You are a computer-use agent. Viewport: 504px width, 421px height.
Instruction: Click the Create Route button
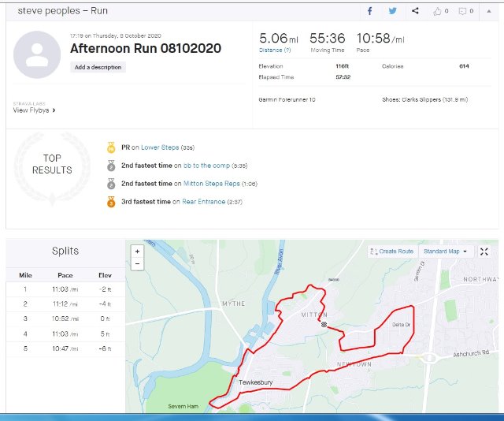(x=391, y=251)
